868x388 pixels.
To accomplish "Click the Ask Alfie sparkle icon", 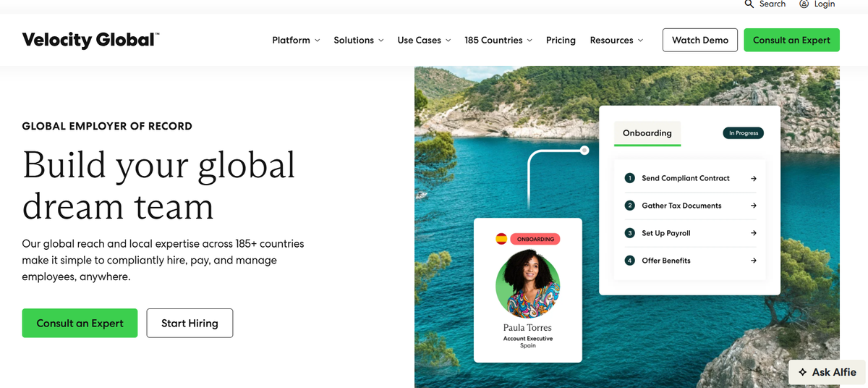I will coord(802,372).
